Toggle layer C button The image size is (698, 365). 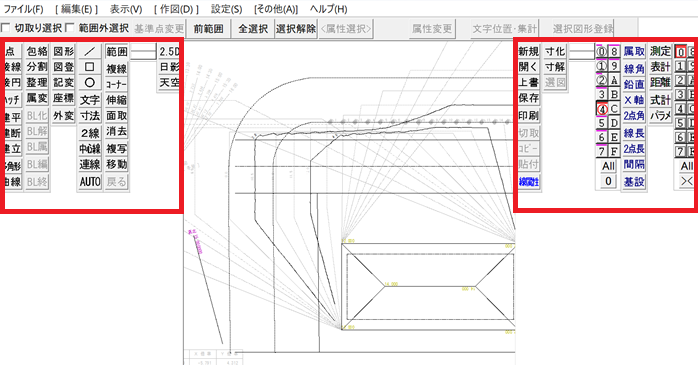point(614,109)
